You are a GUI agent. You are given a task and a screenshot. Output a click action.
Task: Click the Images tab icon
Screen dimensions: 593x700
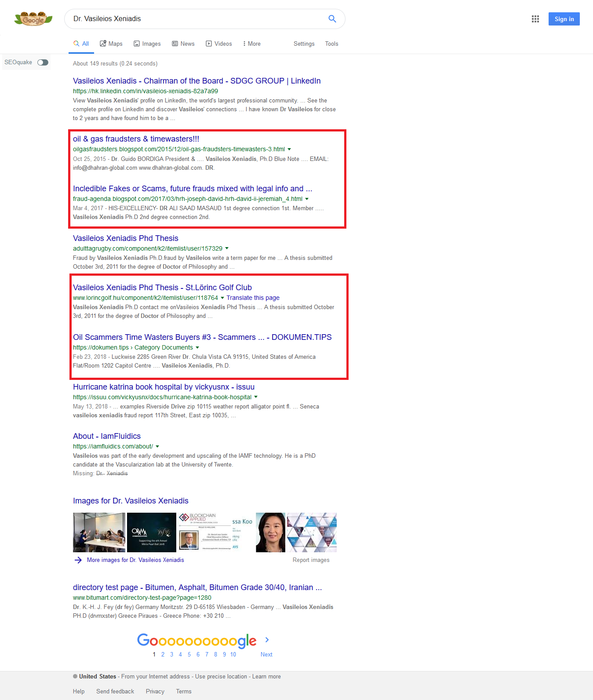137,44
